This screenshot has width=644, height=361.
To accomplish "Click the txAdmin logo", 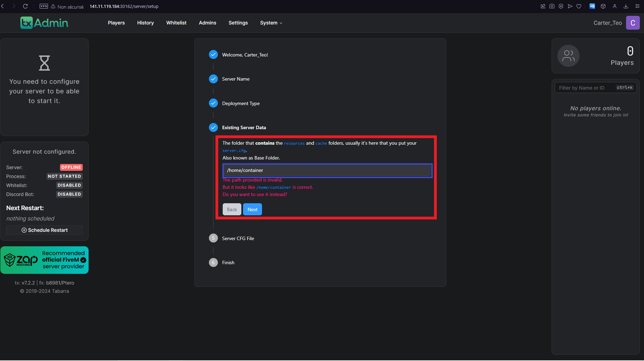I will coord(44,23).
